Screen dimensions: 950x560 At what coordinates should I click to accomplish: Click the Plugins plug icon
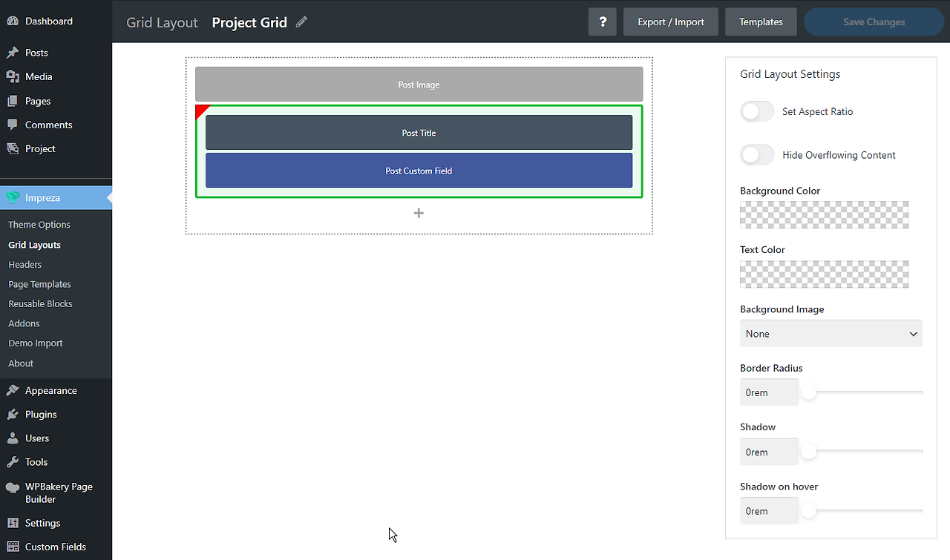(x=13, y=414)
